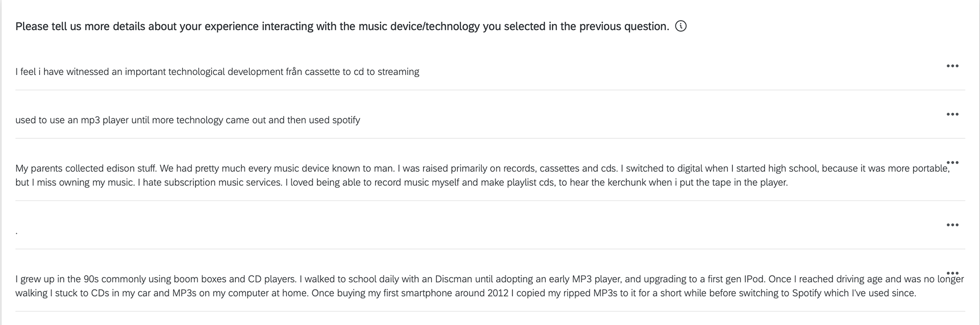Click the word 'från' in the first response

(293, 72)
